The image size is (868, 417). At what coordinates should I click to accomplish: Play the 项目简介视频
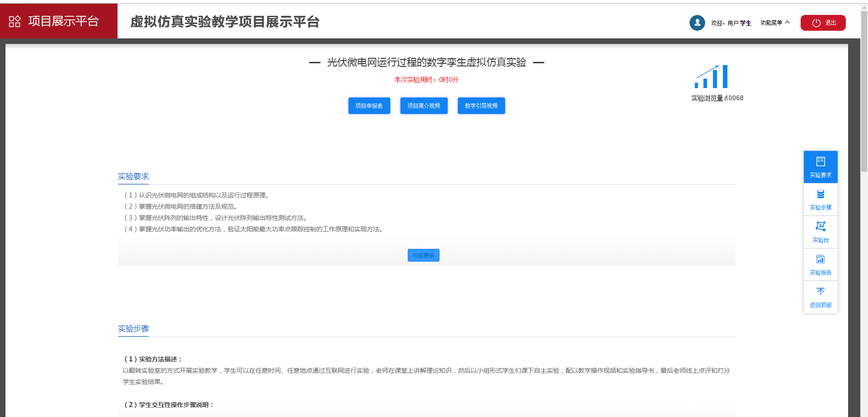point(424,106)
